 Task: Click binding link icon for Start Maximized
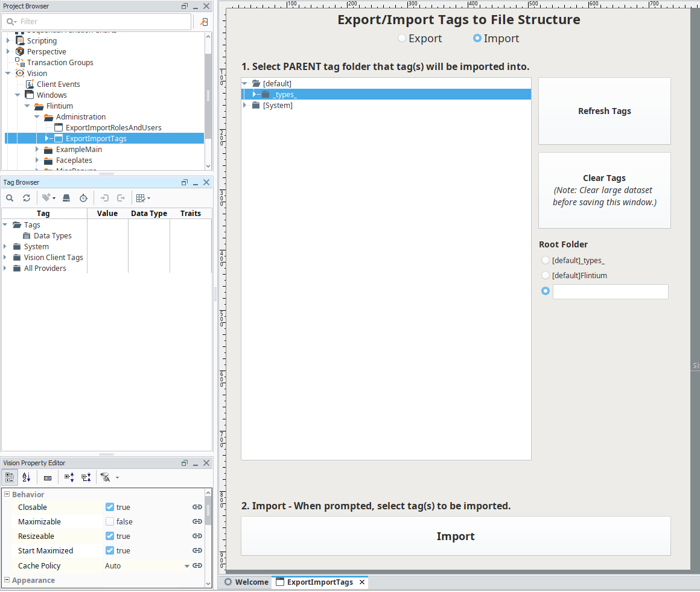pos(197,550)
